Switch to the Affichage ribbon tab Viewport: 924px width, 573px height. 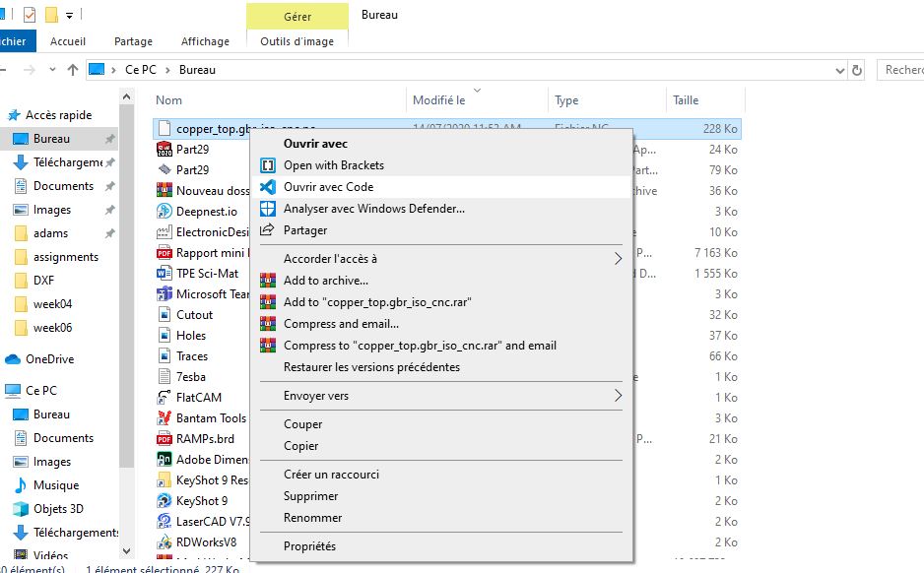tap(205, 41)
